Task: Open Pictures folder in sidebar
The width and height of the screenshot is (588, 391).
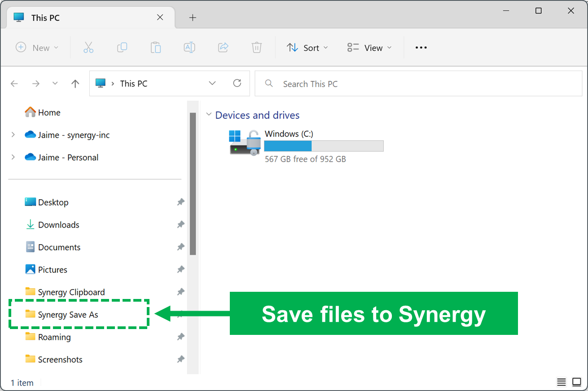Action: pyautogui.click(x=46, y=270)
